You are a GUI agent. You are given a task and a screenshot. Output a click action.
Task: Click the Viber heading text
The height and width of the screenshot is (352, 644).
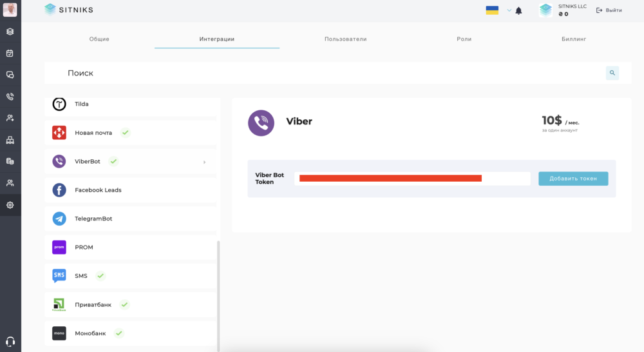(299, 121)
